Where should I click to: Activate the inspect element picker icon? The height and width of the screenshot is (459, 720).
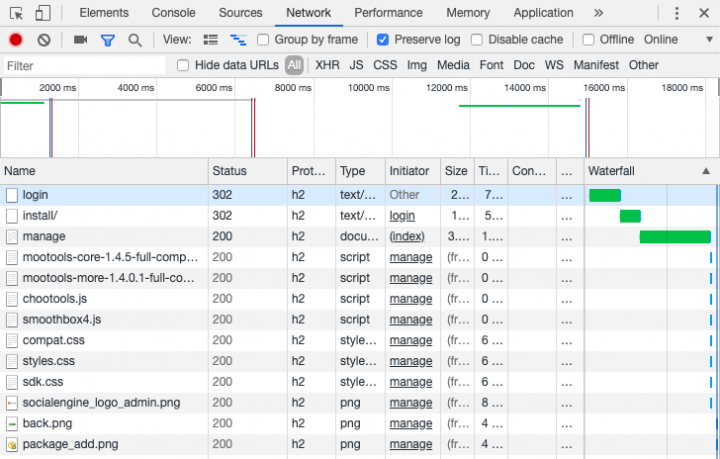coord(16,13)
